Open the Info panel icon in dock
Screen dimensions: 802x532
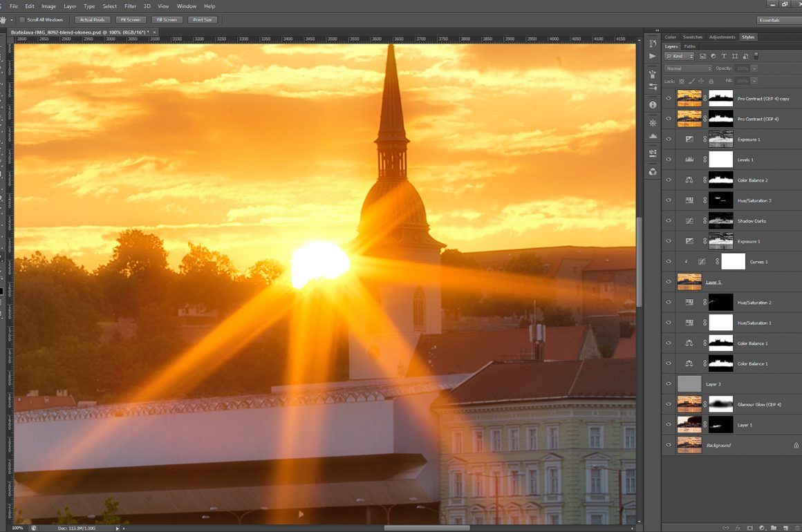653,105
